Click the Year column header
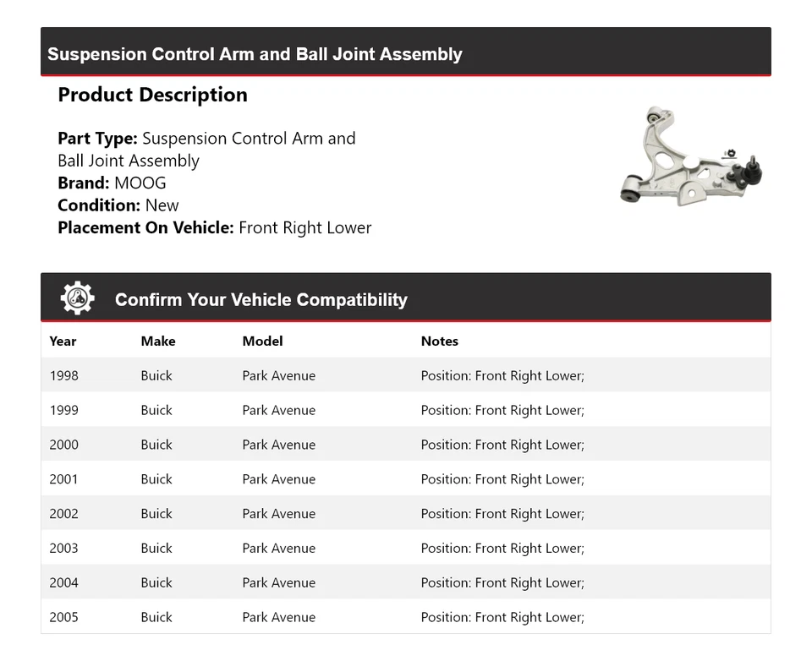 click(63, 341)
